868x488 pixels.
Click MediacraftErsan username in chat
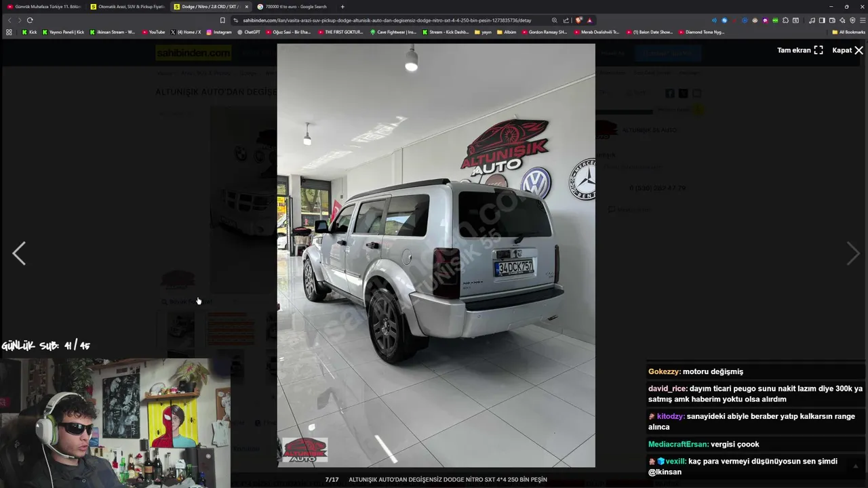pyautogui.click(x=678, y=444)
